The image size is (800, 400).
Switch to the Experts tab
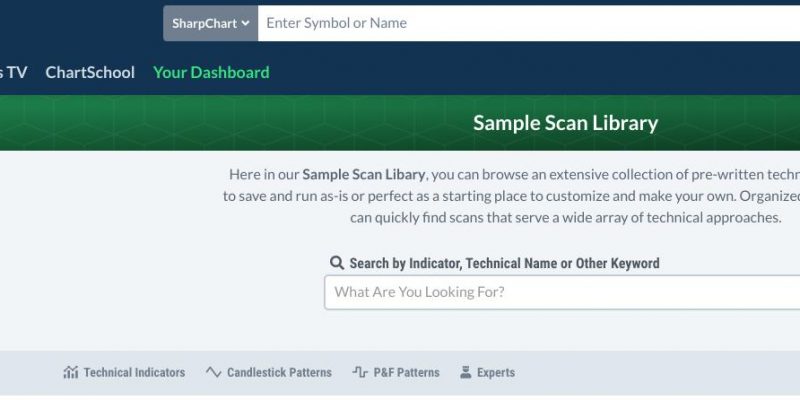click(487, 372)
